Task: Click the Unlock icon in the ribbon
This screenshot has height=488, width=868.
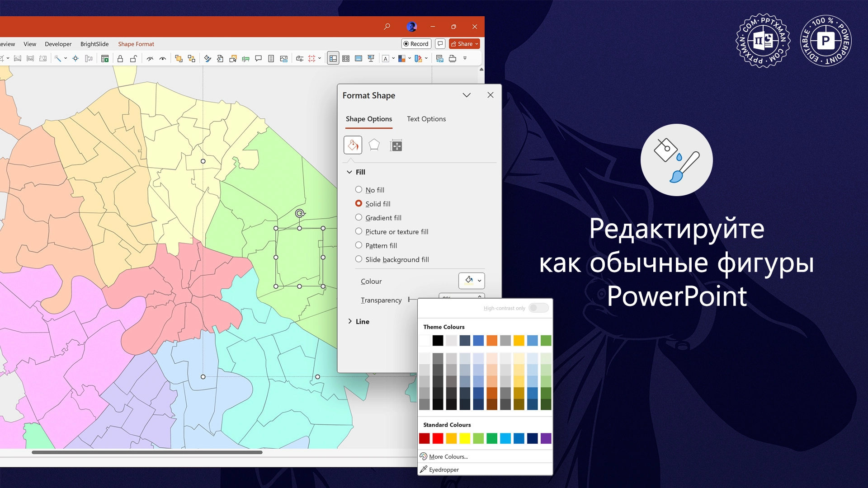Action: click(x=134, y=58)
